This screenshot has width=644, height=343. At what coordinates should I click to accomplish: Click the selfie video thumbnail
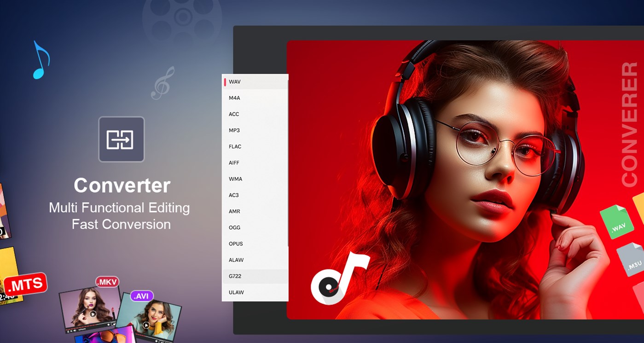pos(152,318)
